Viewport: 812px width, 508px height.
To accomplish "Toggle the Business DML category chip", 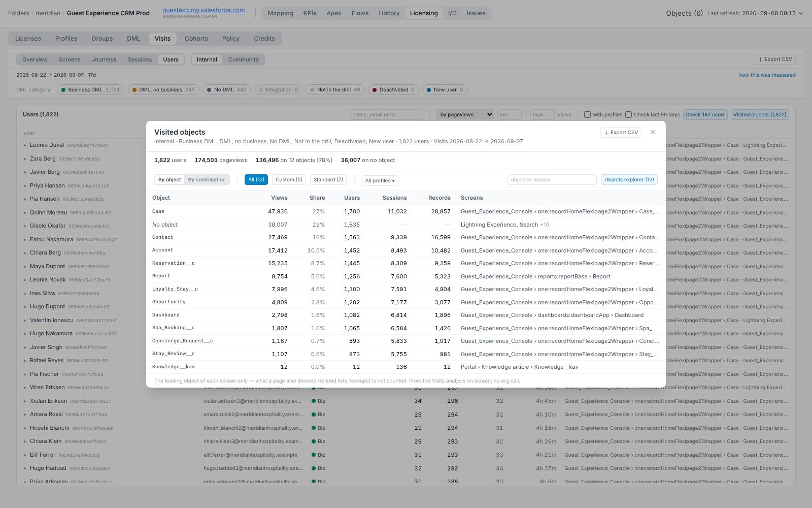I will (90, 90).
